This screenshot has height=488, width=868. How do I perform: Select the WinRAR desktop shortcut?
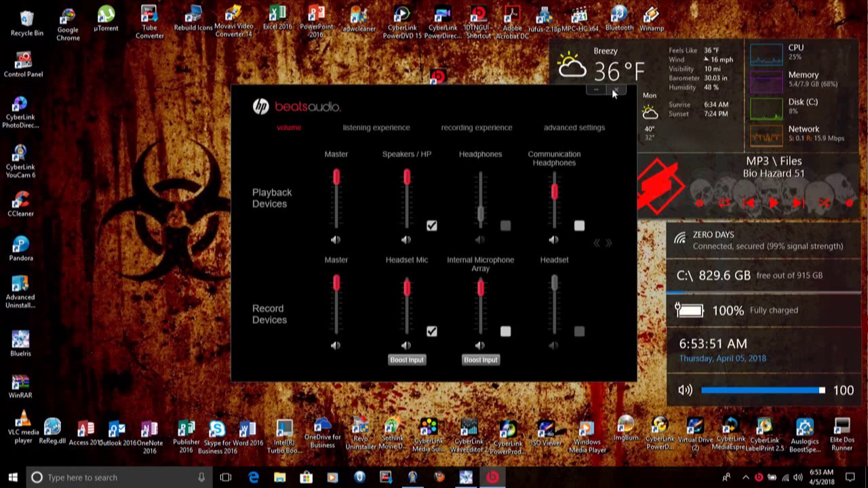(x=20, y=385)
